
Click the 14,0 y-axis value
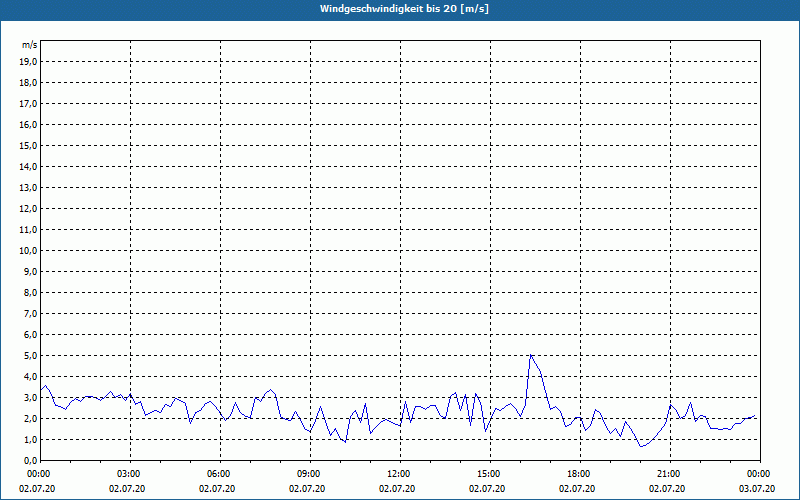click(x=28, y=166)
